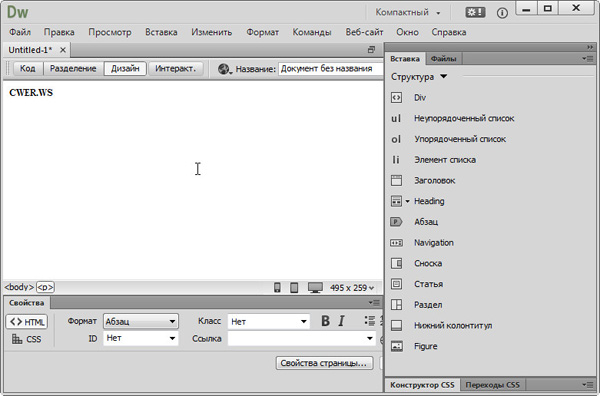This screenshot has width=600, height=396.
Task: Open the Класс dropdown
Action: [x=269, y=321]
